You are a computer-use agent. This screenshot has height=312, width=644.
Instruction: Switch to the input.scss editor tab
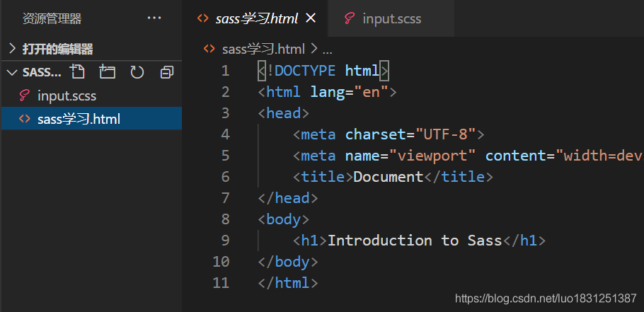391,18
